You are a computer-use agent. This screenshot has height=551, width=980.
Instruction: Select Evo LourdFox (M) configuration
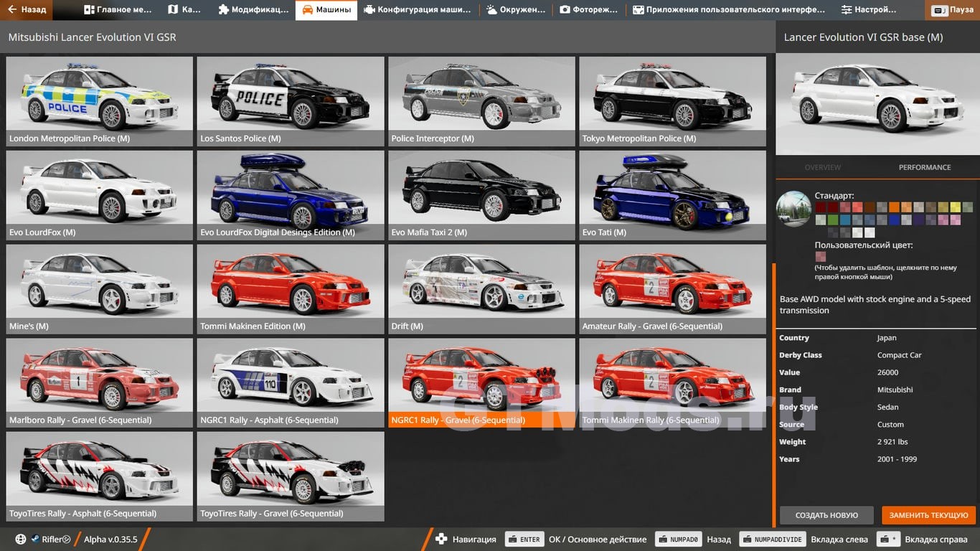click(x=100, y=195)
